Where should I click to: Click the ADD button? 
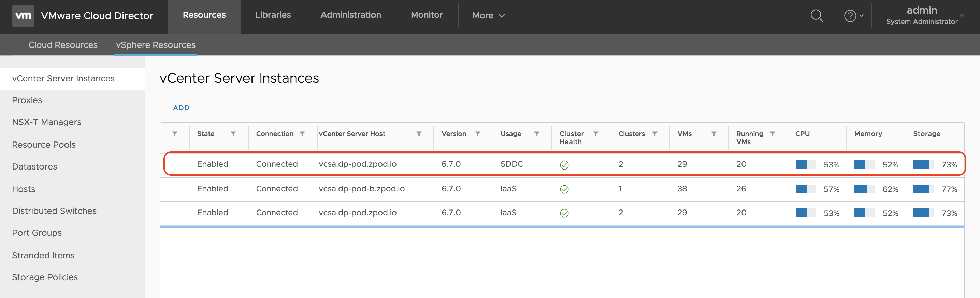click(x=181, y=108)
